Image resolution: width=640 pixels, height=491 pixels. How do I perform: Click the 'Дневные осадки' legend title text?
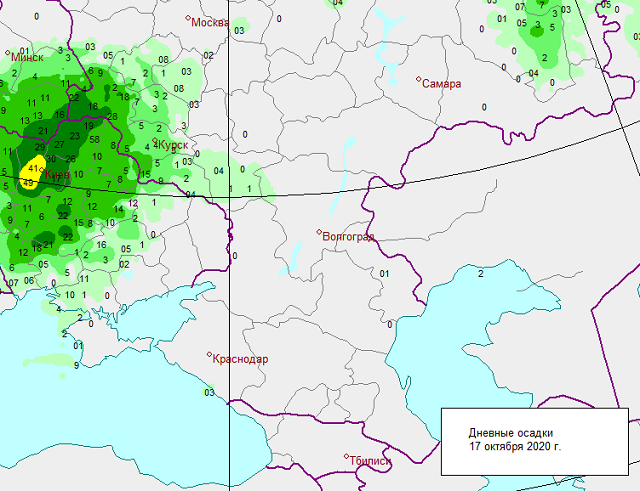[511, 431]
